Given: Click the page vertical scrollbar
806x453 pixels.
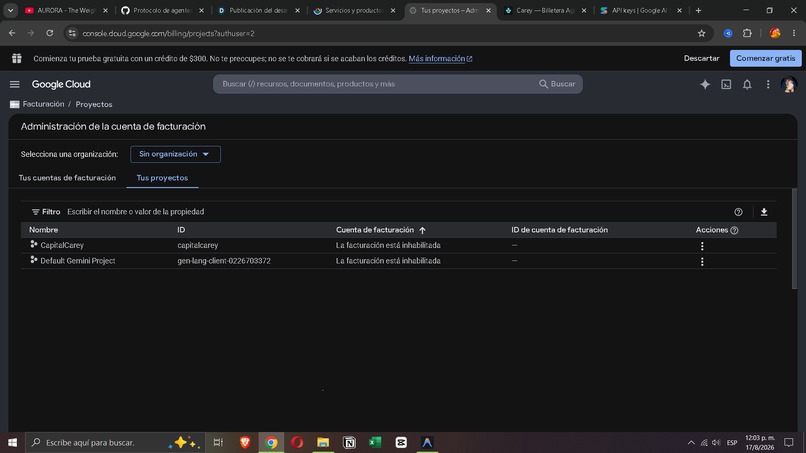Looking at the screenshot, I should (794, 239).
